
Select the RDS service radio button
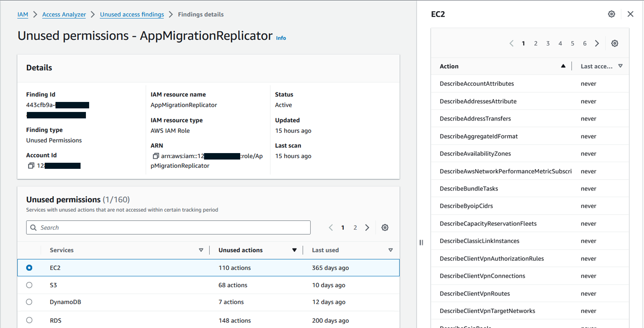pyautogui.click(x=29, y=320)
